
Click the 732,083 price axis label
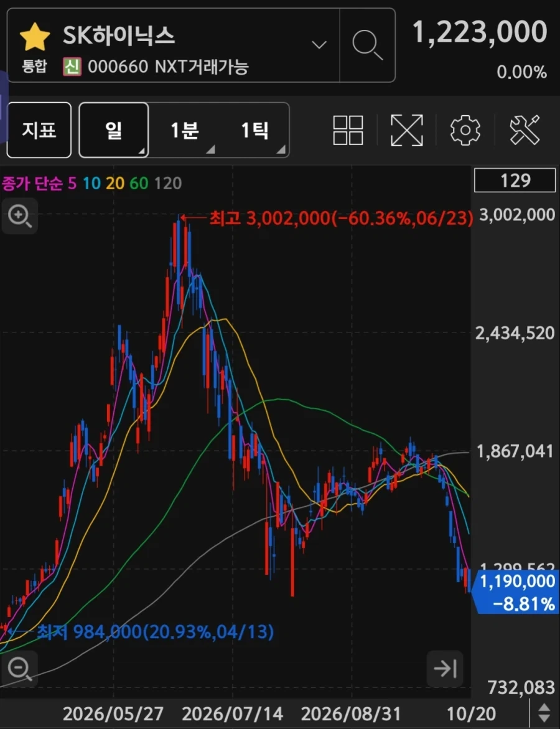[521, 687]
